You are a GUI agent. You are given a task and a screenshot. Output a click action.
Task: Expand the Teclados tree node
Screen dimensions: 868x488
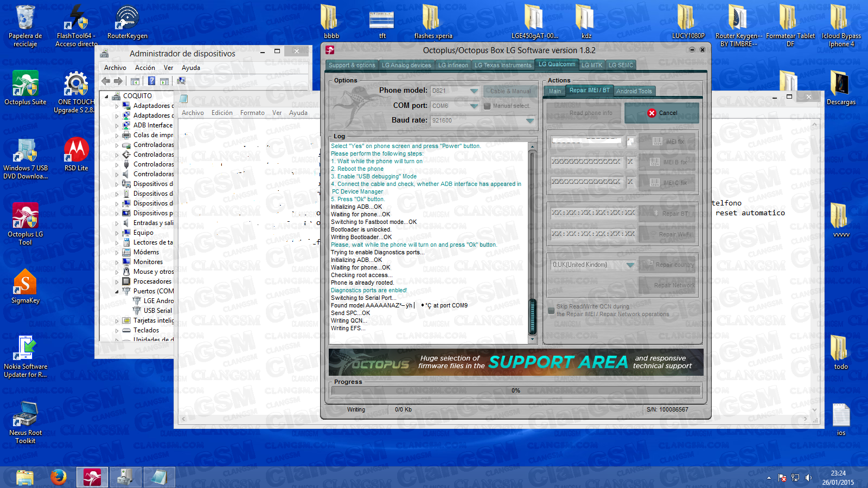(x=117, y=330)
